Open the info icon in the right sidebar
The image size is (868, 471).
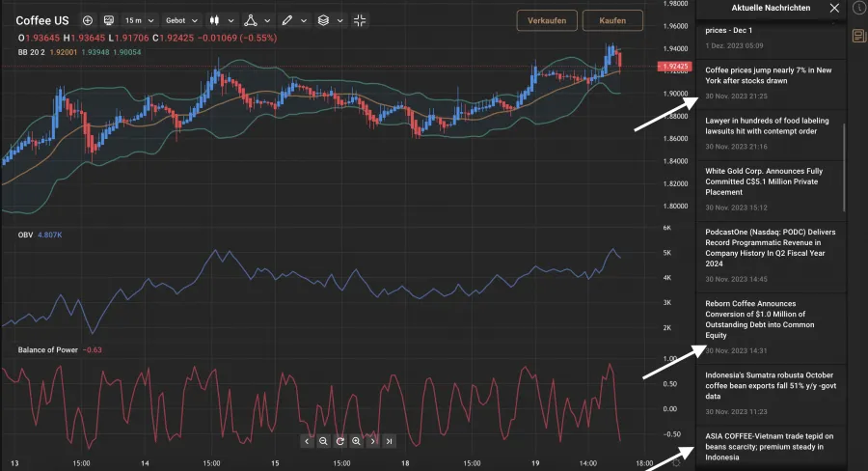[x=857, y=8]
